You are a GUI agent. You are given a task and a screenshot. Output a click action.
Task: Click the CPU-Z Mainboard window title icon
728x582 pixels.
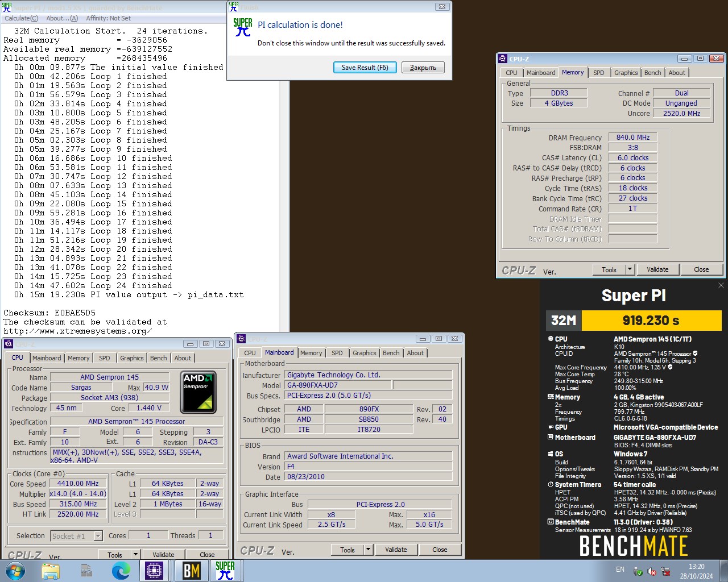[x=241, y=339]
